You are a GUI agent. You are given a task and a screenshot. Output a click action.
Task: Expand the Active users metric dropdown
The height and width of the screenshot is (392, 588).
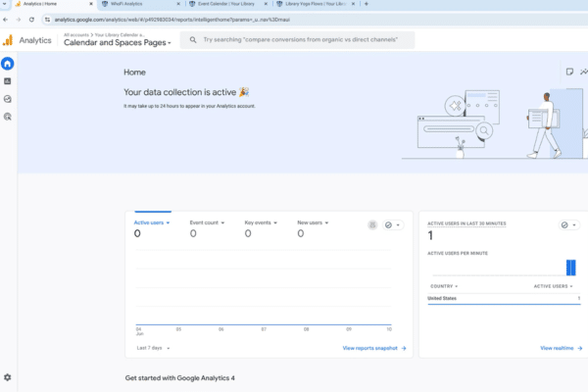click(x=152, y=222)
